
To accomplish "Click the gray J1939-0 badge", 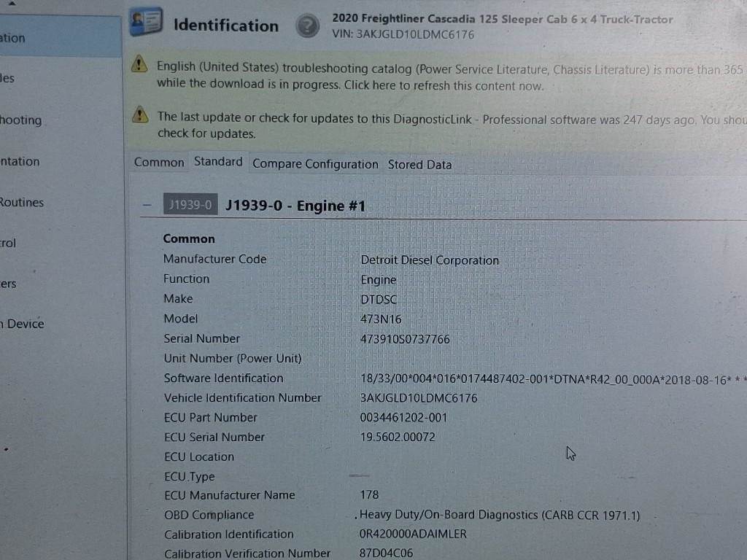I will coord(189,206).
